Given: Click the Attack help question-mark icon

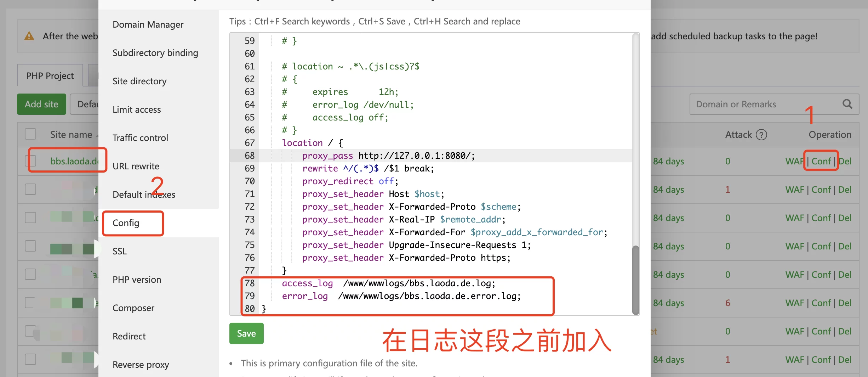Looking at the screenshot, I should click(x=761, y=135).
